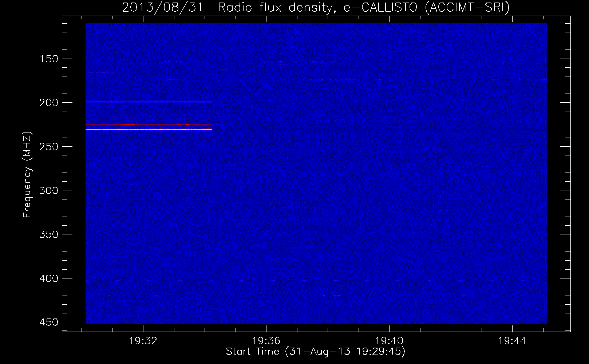Viewport: 589px width, 364px height.
Task: Click the 19:32 time tick label
Action: (143, 341)
